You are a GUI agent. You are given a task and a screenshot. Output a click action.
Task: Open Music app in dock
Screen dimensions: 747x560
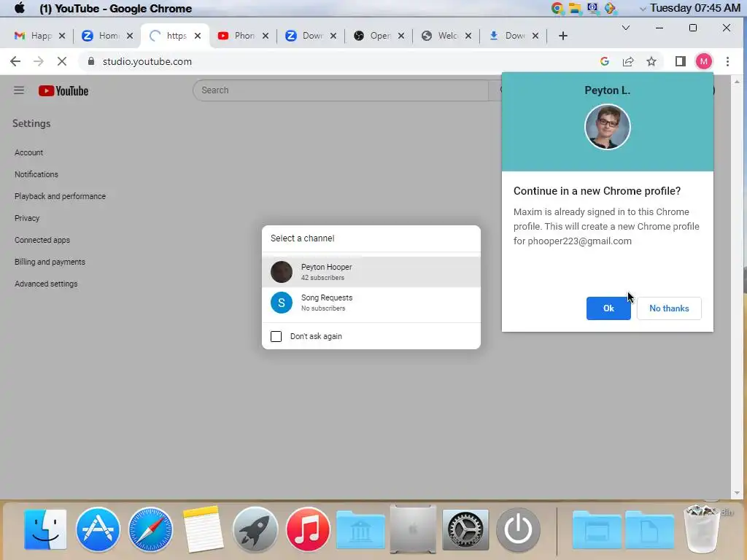click(308, 529)
